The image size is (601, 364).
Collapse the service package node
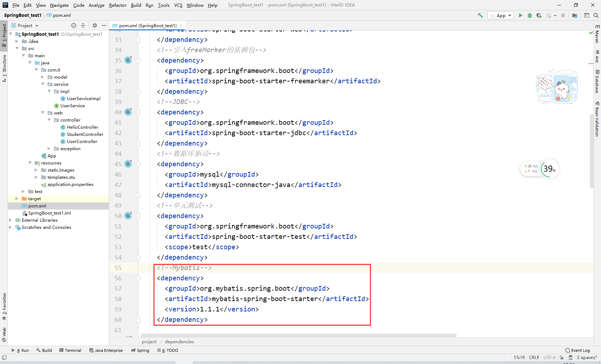pos(43,84)
